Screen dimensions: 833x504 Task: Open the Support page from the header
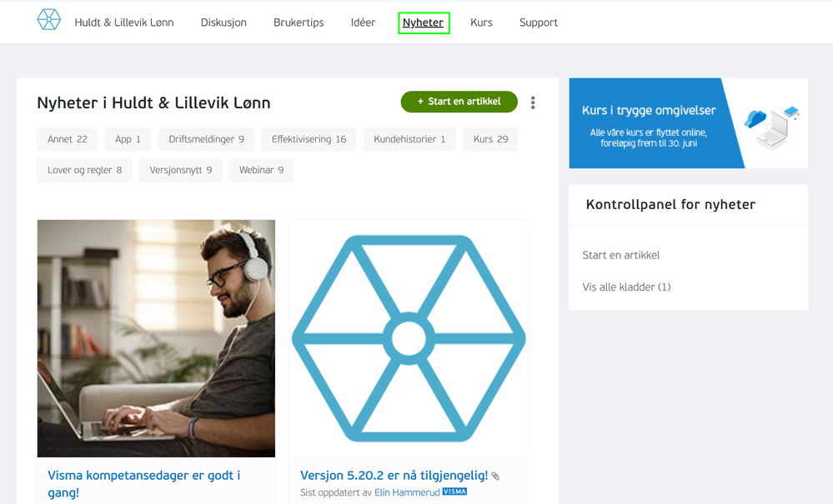538,22
